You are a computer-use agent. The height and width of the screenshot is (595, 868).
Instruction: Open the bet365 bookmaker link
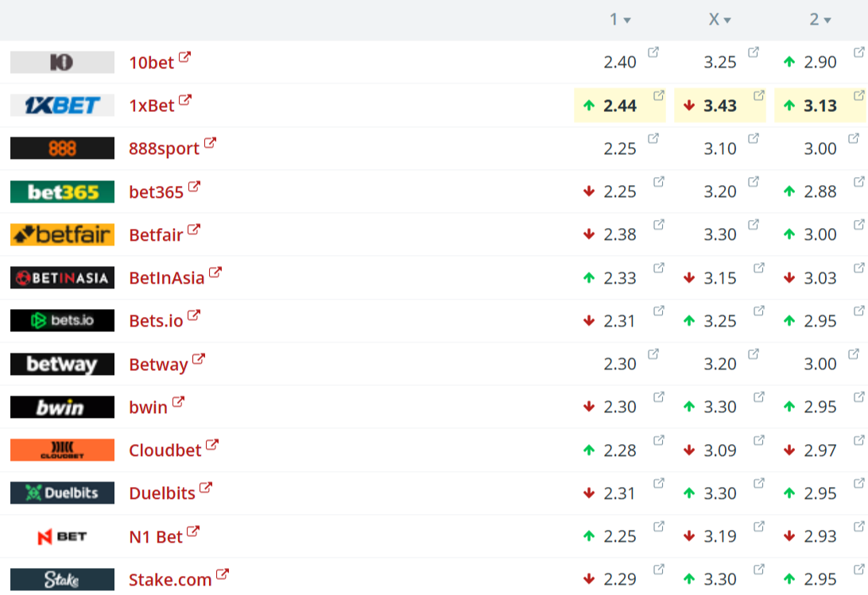[156, 191]
